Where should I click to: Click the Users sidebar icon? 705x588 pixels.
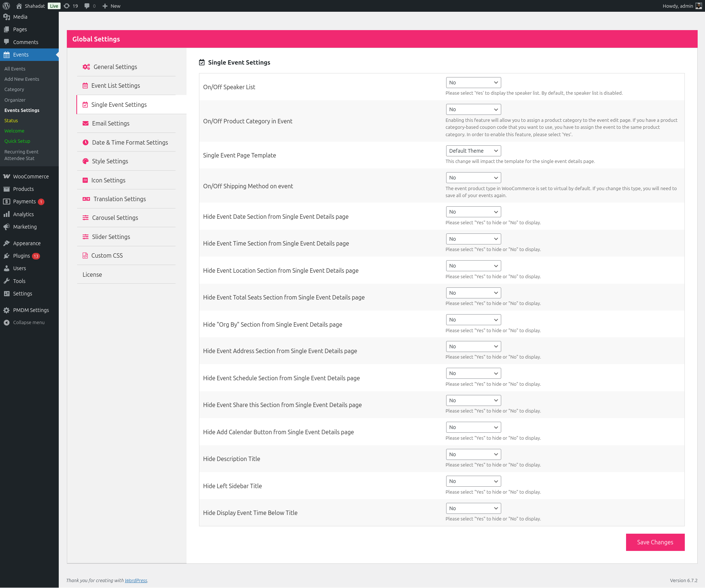point(7,268)
